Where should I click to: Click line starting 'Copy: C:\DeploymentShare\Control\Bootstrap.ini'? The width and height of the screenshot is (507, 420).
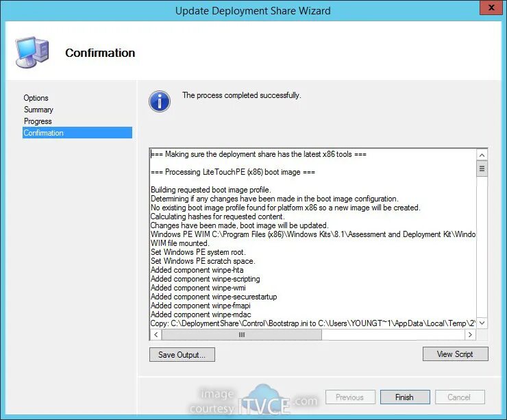313,323
